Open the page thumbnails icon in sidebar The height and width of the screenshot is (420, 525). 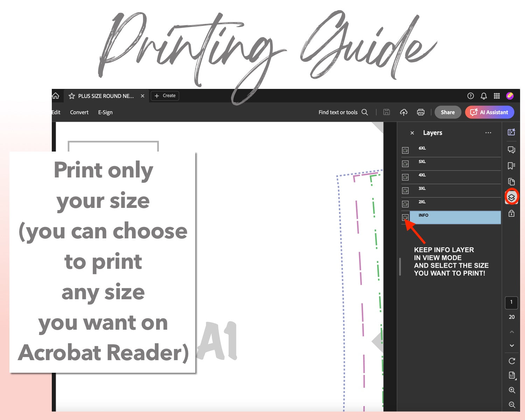(x=511, y=182)
